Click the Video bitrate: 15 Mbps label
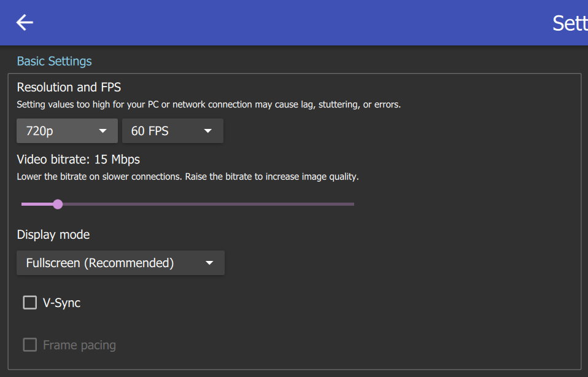588x377 pixels. click(x=78, y=160)
